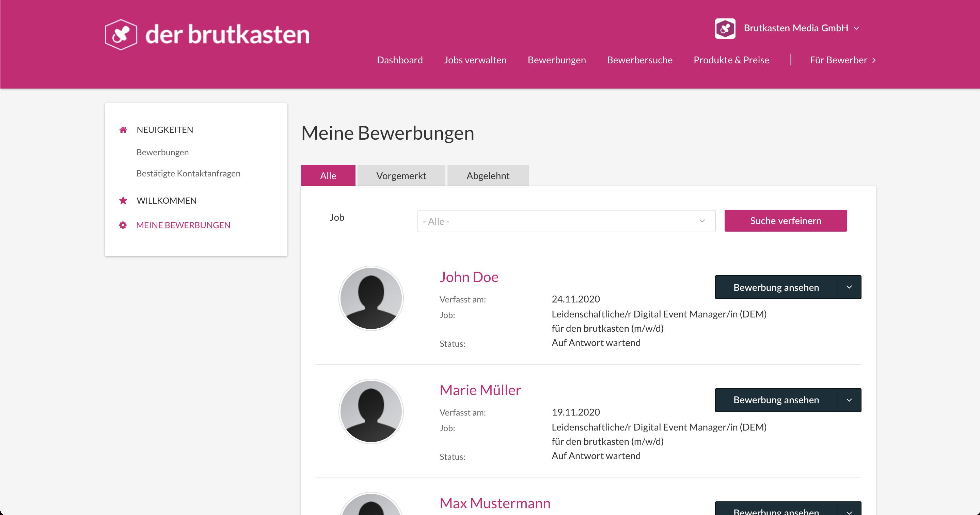This screenshot has height=515, width=980.
Task: Switch to the Vorgemerkt tab
Action: (401, 175)
